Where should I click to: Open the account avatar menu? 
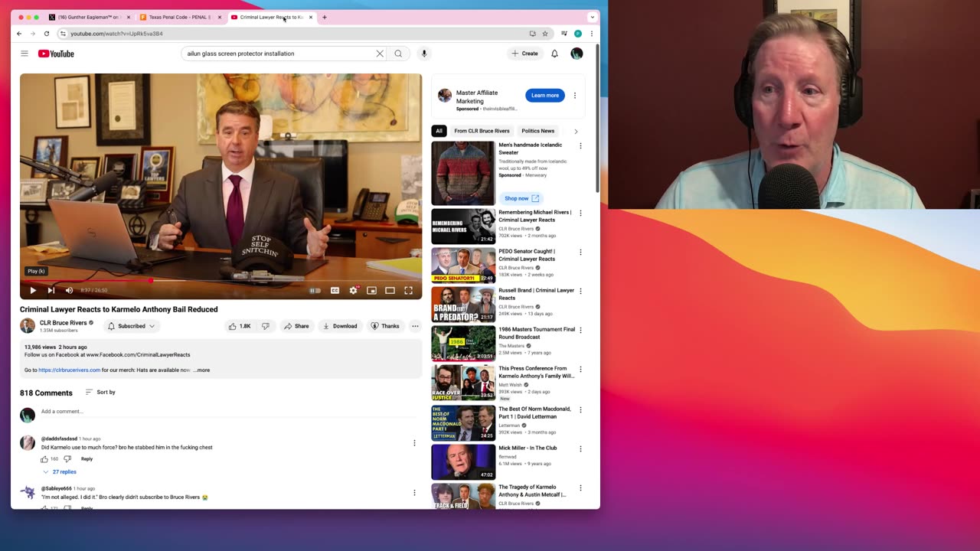tap(577, 54)
